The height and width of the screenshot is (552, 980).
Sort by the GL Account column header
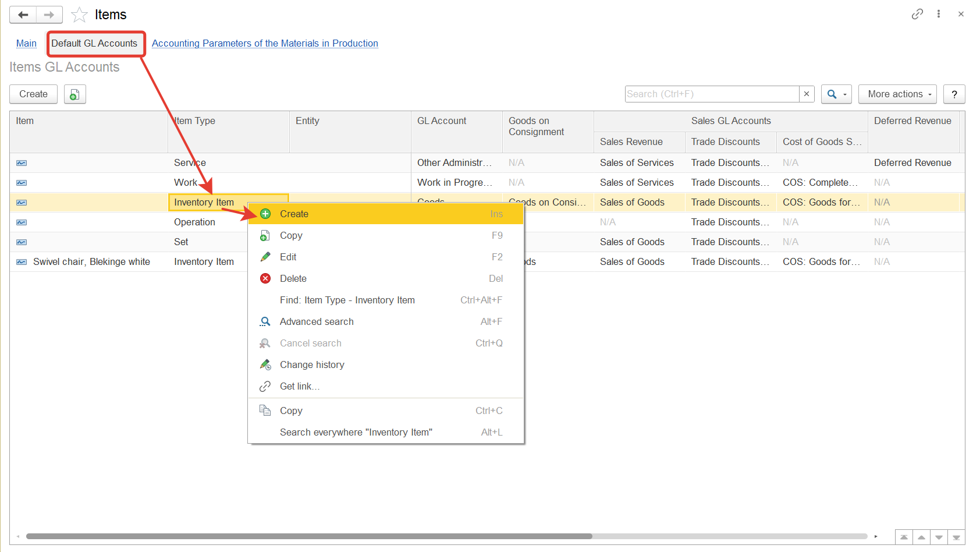(456, 132)
